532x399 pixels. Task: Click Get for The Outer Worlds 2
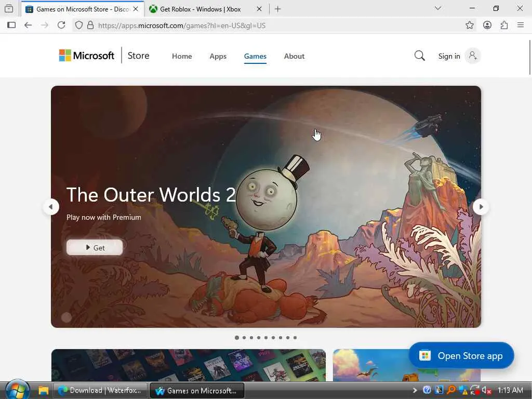point(95,248)
